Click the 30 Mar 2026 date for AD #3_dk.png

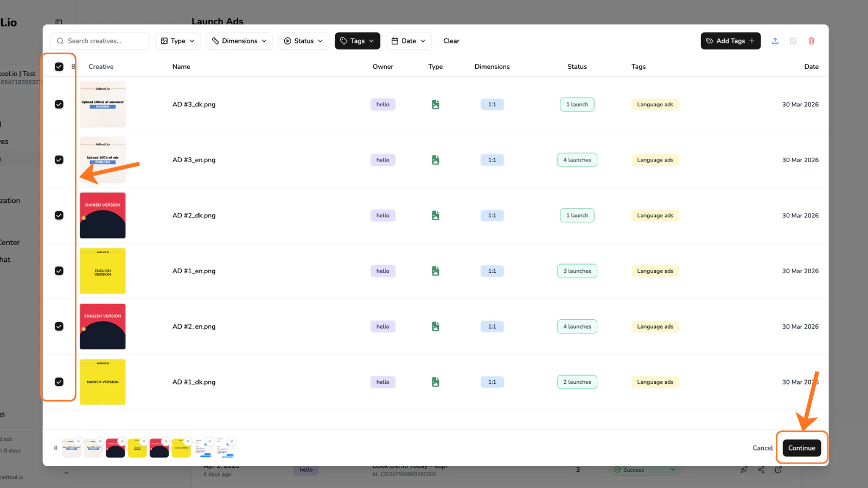pyautogui.click(x=800, y=105)
